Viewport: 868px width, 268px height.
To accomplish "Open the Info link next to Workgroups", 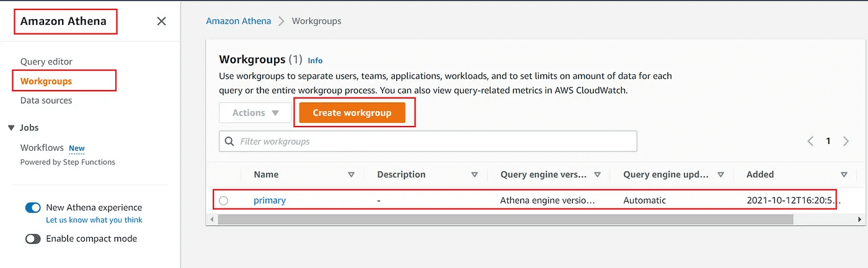I will pyautogui.click(x=316, y=61).
